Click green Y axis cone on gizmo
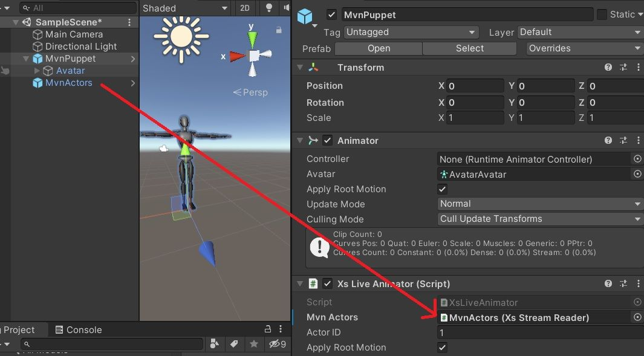 [252, 39]
